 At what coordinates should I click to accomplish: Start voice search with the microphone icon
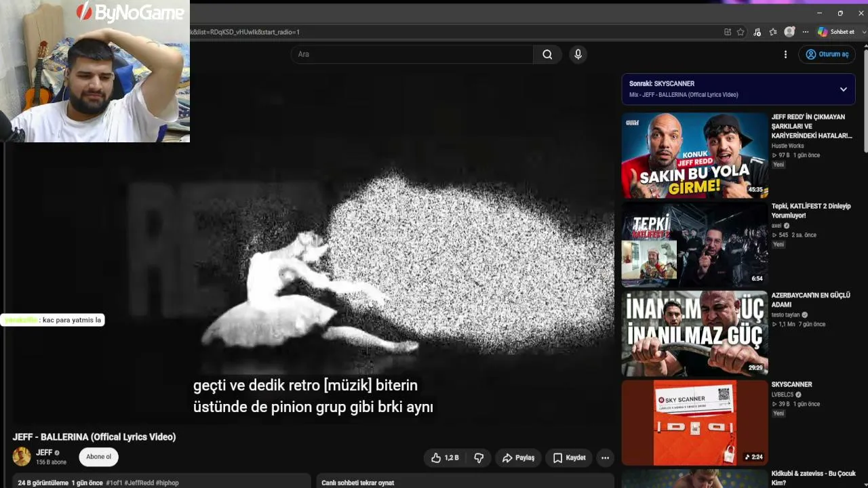coord(578,54)
